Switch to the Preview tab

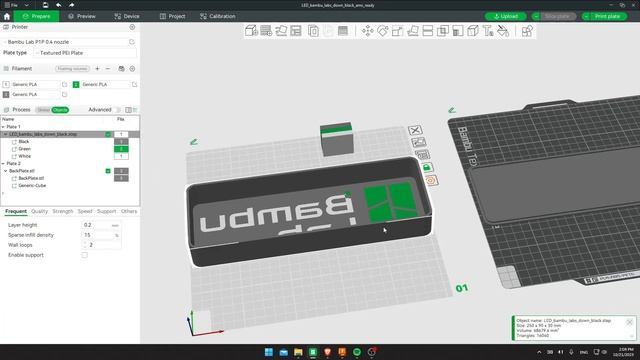click(82, 16)
